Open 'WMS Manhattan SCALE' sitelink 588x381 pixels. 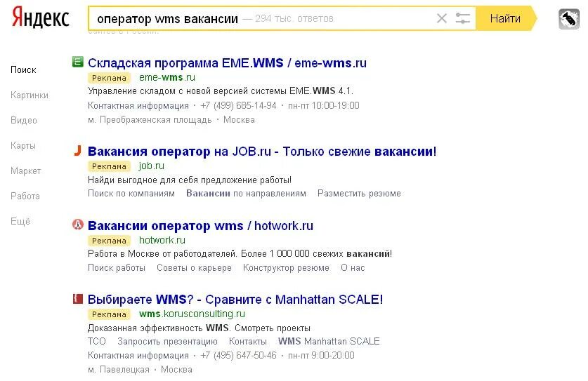[x=329, y=341]
